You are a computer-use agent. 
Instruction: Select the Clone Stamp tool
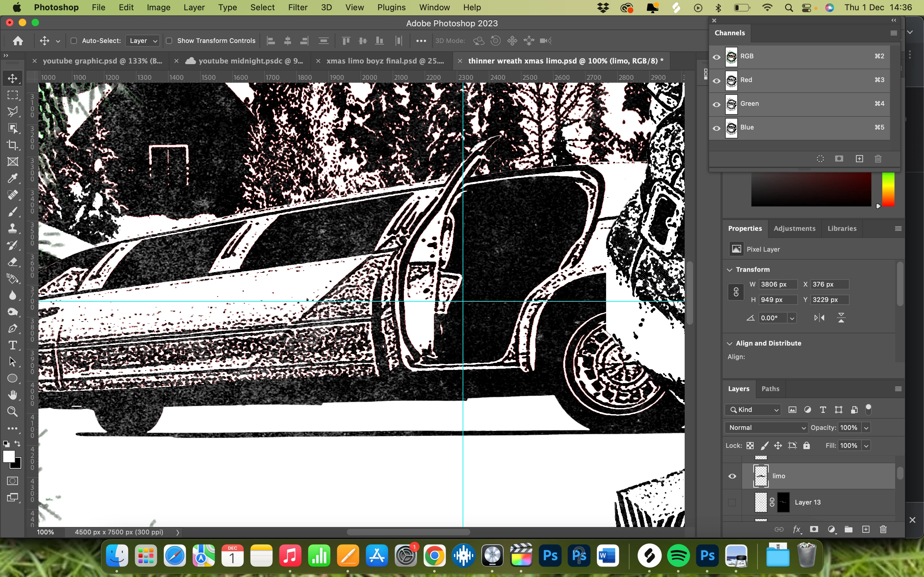click(13, 228)
